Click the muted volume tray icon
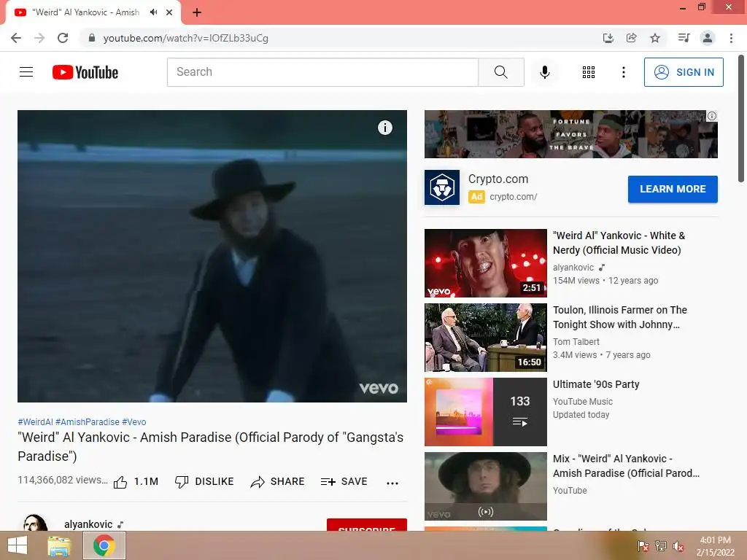 (678, 546)
